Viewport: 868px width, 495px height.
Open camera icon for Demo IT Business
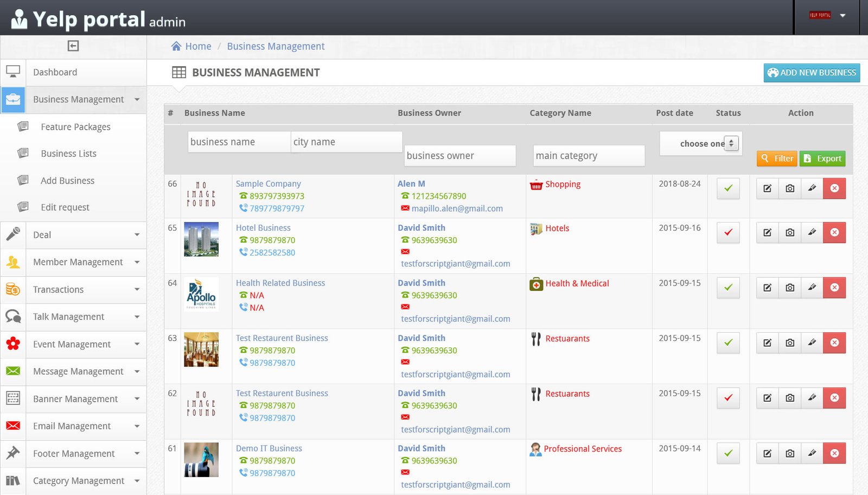coord(790,453)
